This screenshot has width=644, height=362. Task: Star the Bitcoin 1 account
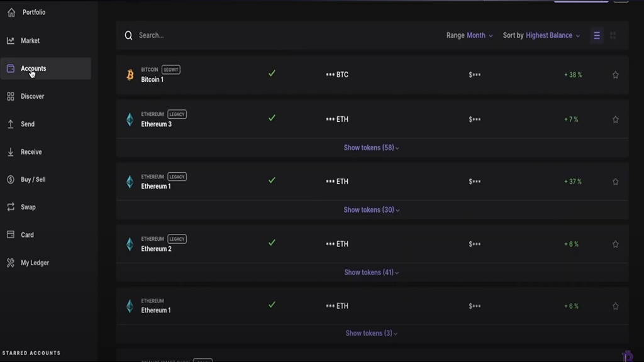[616, 75]
